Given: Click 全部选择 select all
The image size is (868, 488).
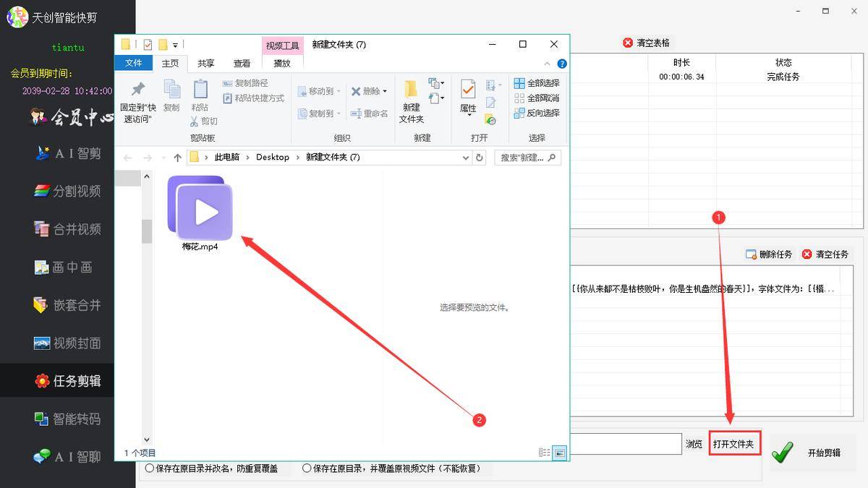Looking at the screenshot, I should pyautogui.click(x=537, y=83).
